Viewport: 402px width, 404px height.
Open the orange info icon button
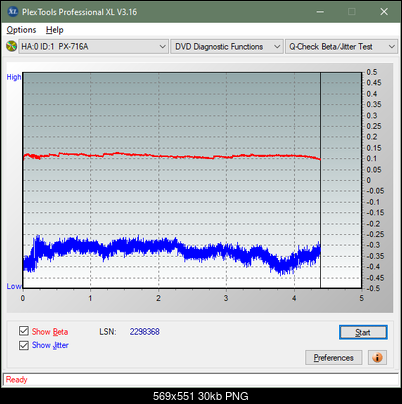click(x=377, y=358)
